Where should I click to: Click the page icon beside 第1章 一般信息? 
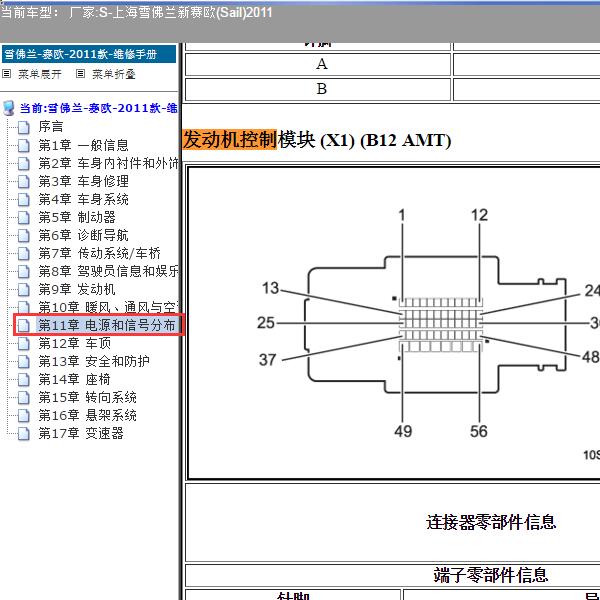[x=24, y=145]
